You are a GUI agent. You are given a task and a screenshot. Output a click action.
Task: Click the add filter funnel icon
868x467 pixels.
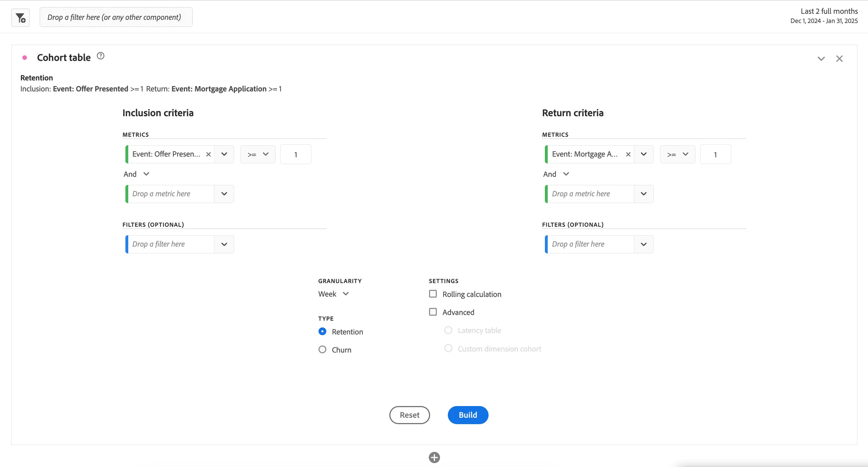21,18
